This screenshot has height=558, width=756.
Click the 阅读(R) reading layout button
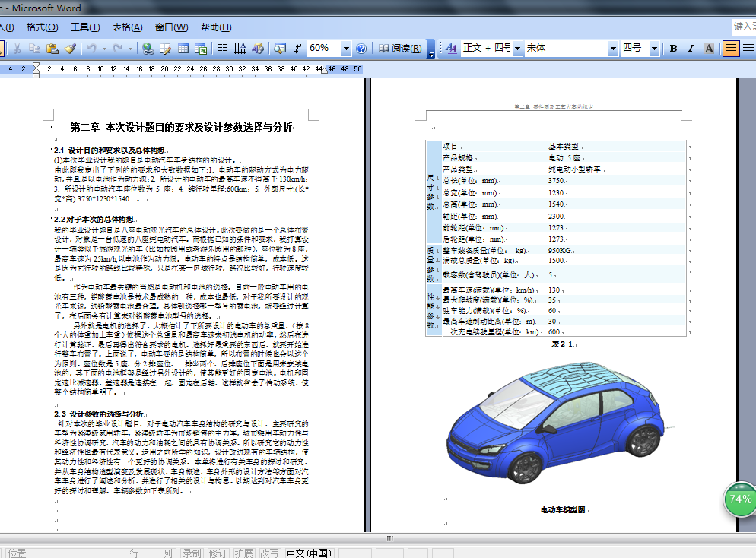coord(400,48)
